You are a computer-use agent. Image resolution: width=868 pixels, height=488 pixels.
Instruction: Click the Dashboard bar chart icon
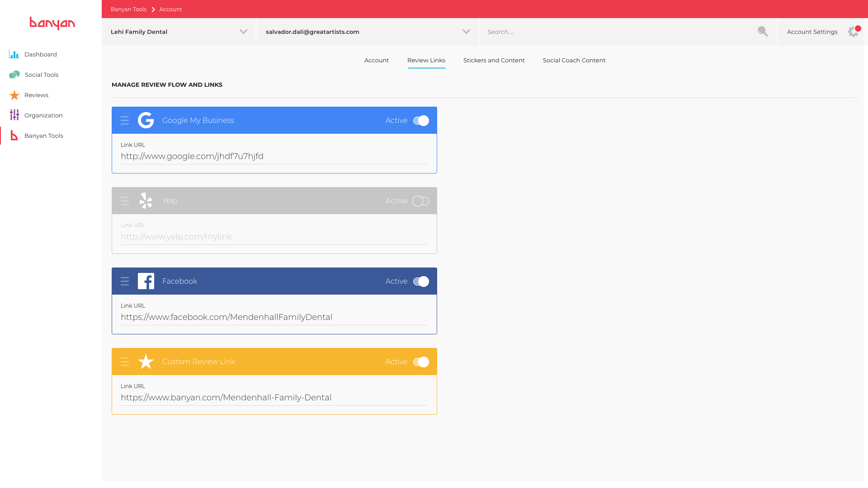(x=14, y=54)
